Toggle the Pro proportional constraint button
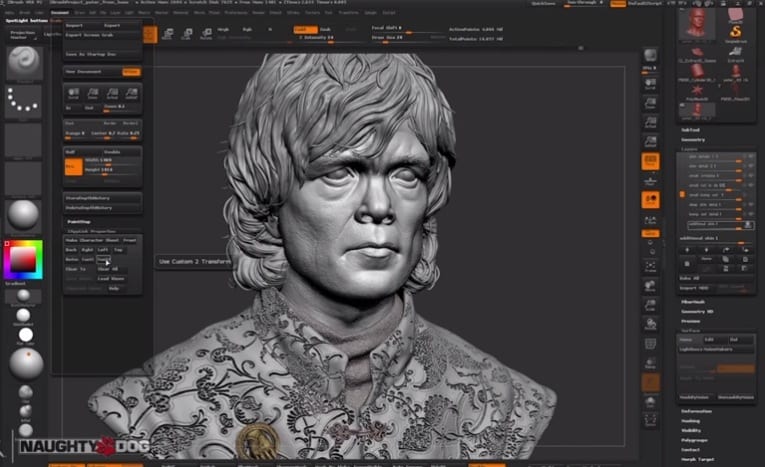Viewport: 765px width, 467px height. click(74, 167)
